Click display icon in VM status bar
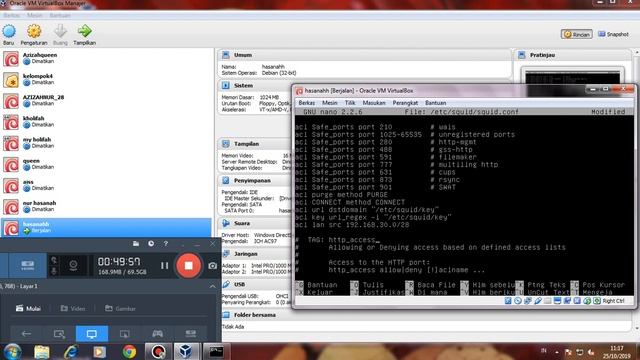 (x=557, y=301)
